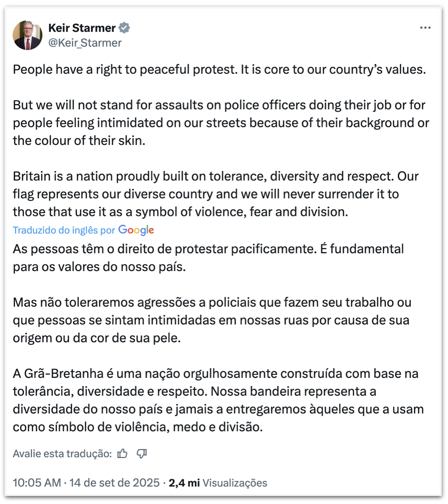Click the "Avalie esta tradução:" label
The image size is (448, 504).
pos(62,453)
